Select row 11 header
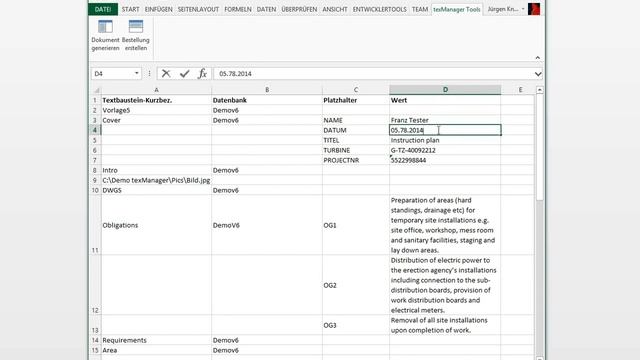This screenshot has width=640, height=360. click(95, 225)
